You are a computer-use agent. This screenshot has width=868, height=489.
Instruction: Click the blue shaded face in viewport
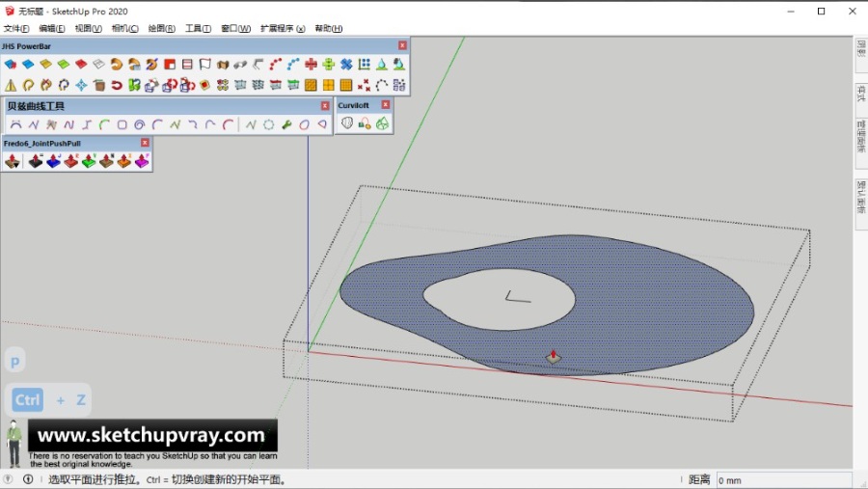coord(653,305)
